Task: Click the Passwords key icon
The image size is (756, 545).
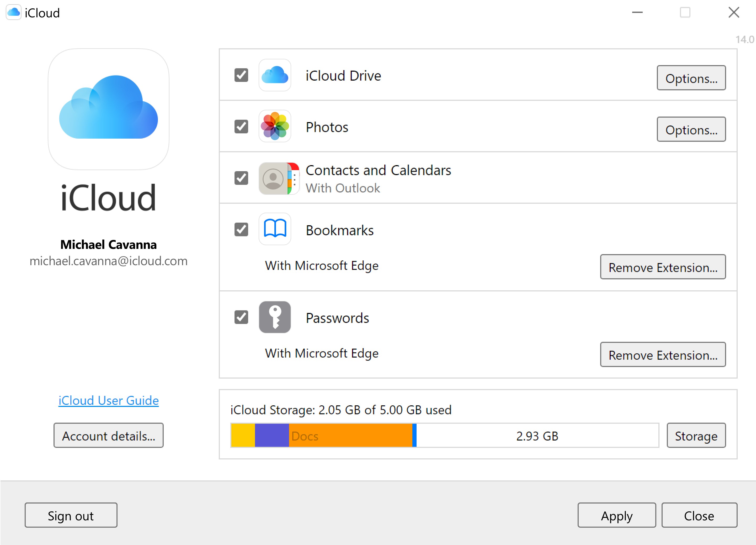Action: click(275, 317)
